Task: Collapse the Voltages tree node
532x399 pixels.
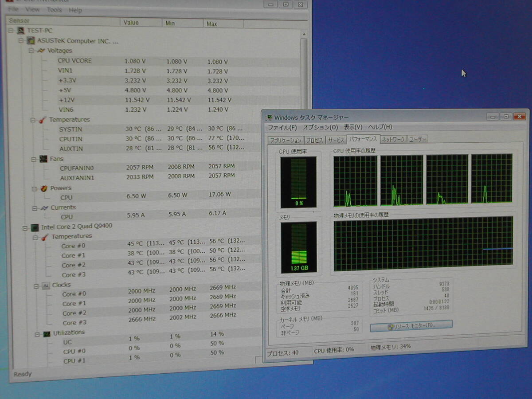Action: (31, 51)
